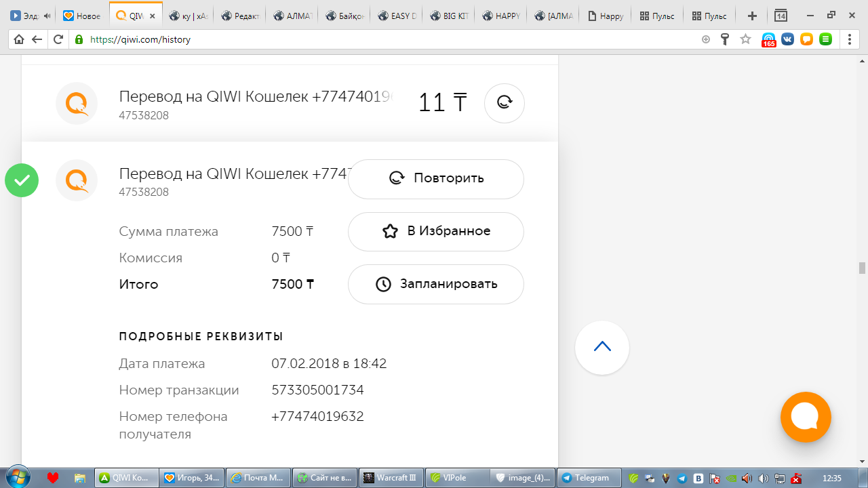Bookmark this page with the star icon

745,39
